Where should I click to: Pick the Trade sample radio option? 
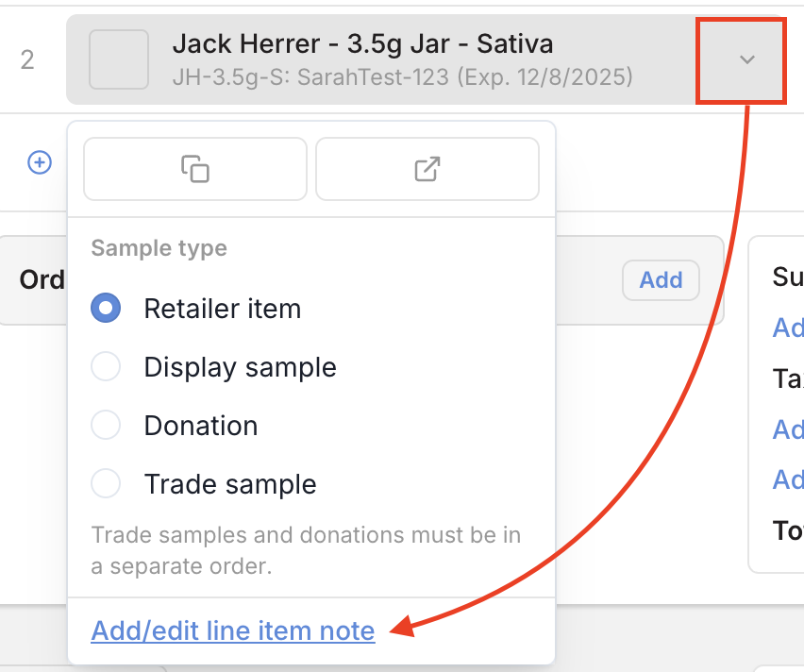106,484
